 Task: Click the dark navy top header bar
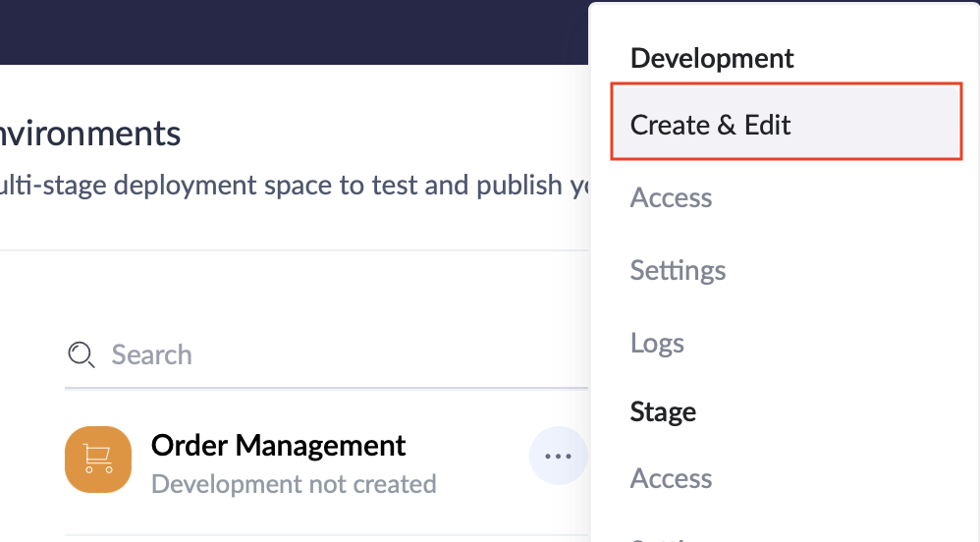point(295,31)
